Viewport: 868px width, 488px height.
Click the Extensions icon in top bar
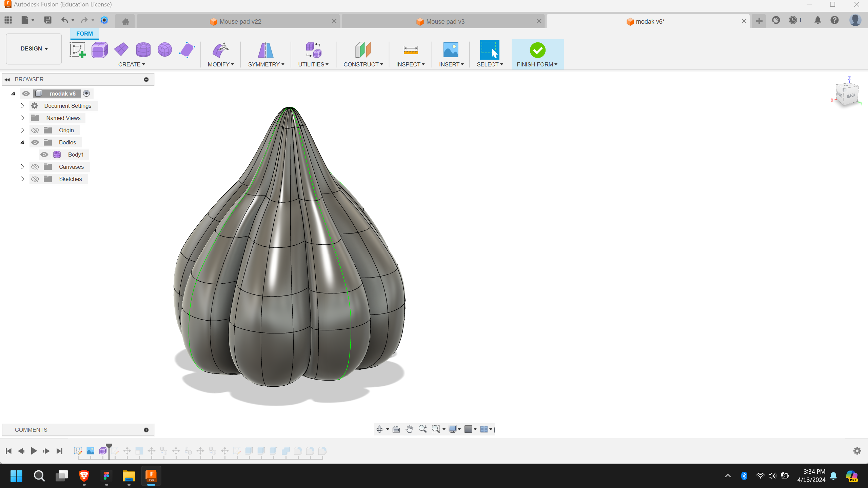[x=776, y=20]
